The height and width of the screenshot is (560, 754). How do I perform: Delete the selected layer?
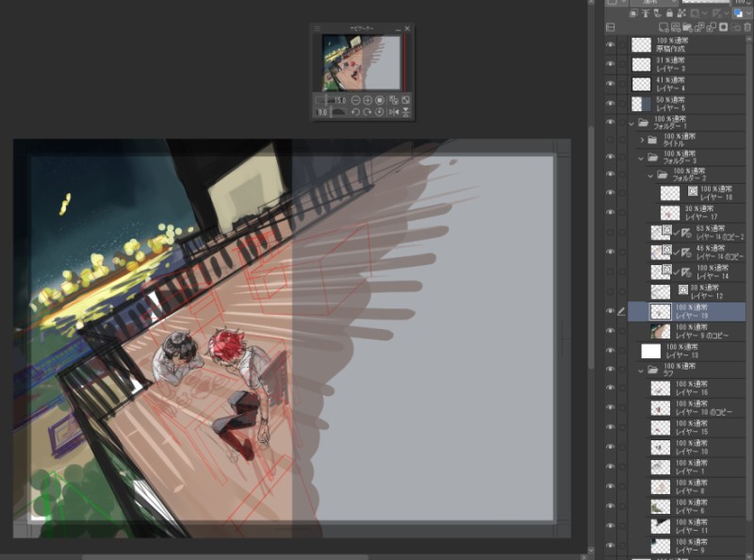(747, 27)
